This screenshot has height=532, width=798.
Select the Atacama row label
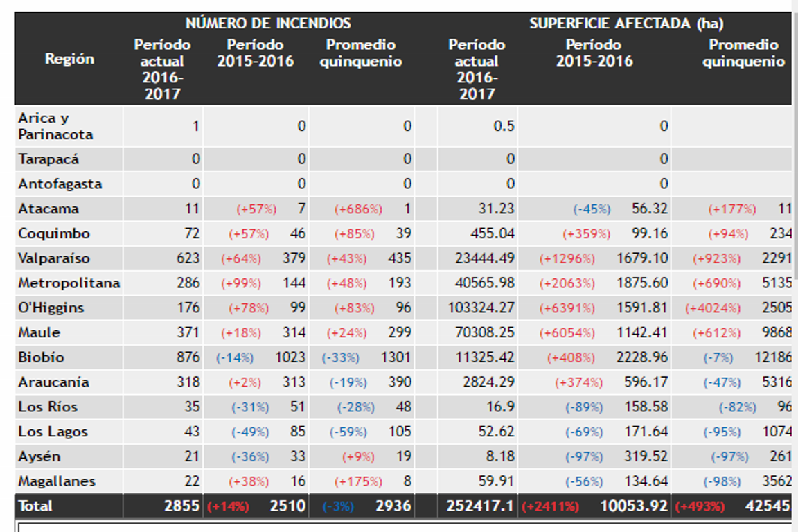(x=48, y=209)
